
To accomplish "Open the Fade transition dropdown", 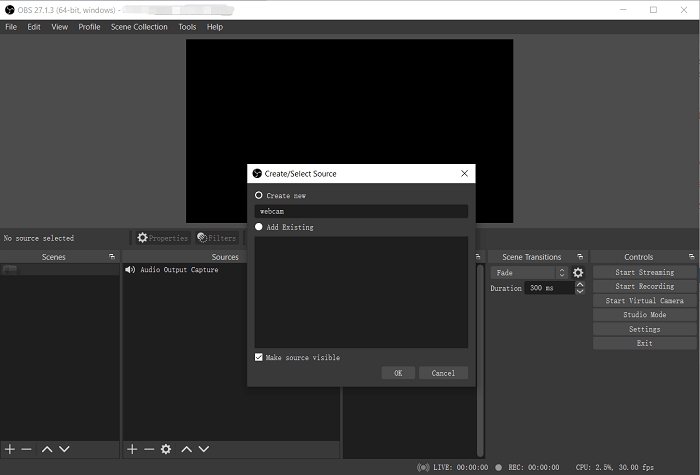I will (529, 273).
